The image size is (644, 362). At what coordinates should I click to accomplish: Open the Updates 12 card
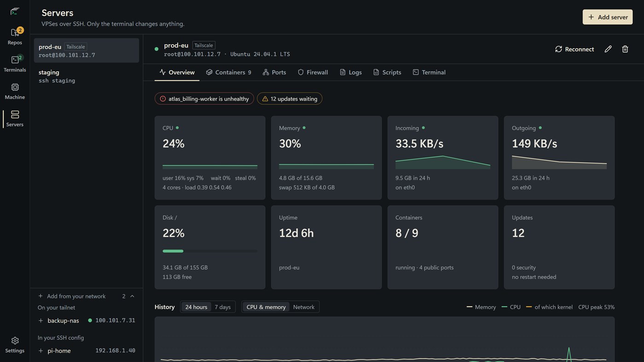click(x=559, y=247)
